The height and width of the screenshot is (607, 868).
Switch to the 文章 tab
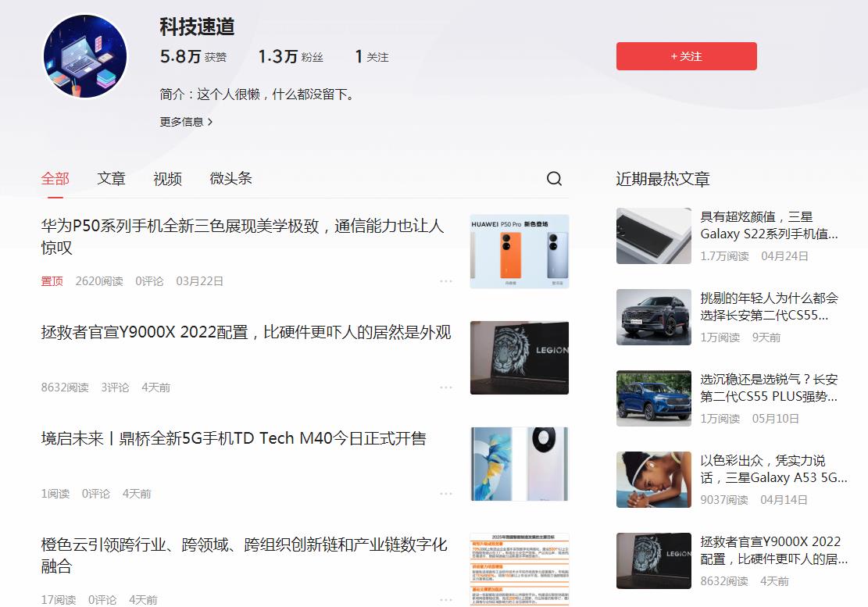tap(111, 179)
